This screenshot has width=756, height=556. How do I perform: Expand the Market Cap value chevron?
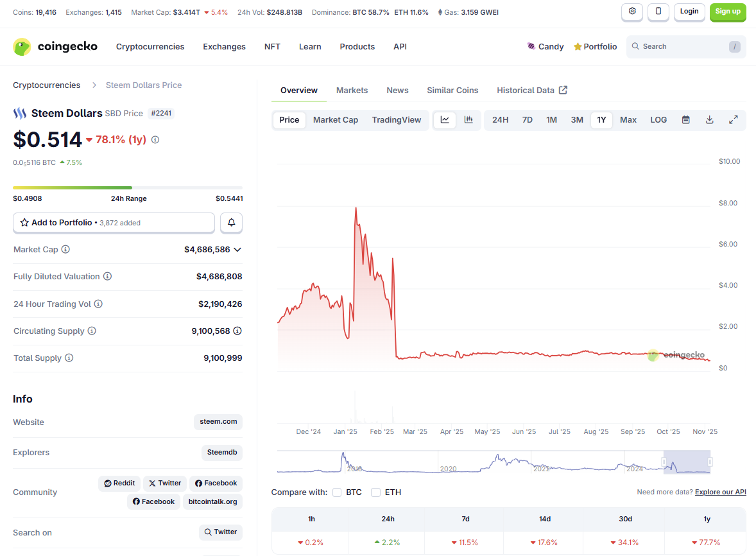pos(237,250)
